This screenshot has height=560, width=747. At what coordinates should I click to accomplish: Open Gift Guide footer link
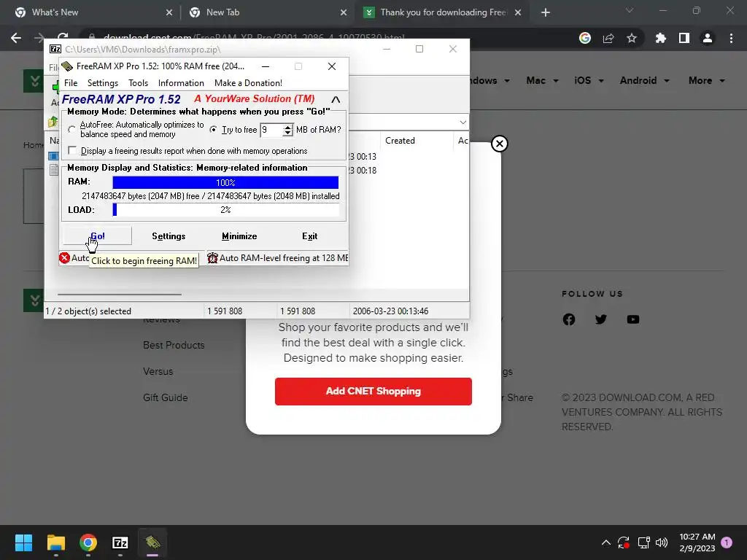click(x=166, y=397)
